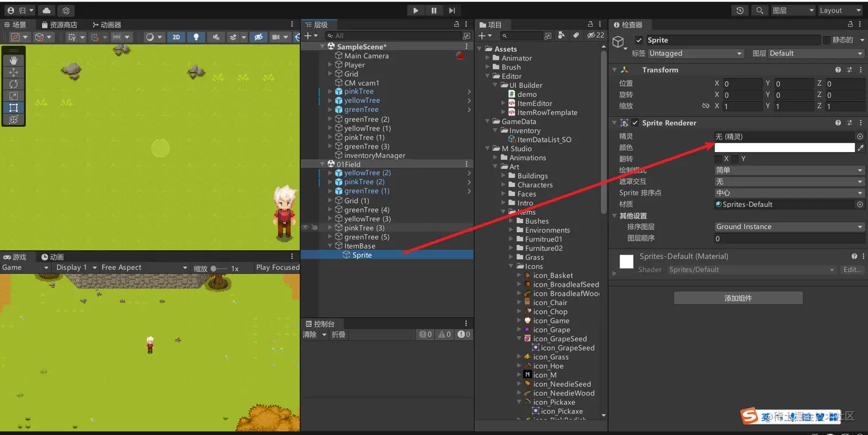Viewport: 868px width, 435px height.
Task: Pause the game with the Pause button
Action: [x=433, y=10]
